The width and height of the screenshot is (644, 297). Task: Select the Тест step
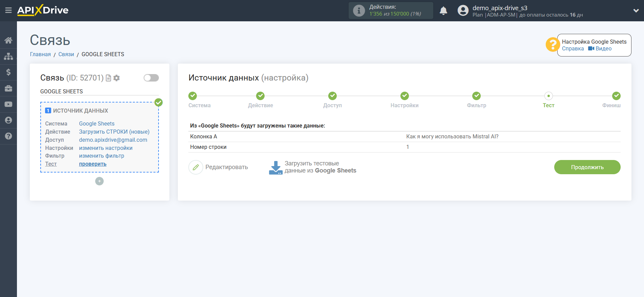548,96
